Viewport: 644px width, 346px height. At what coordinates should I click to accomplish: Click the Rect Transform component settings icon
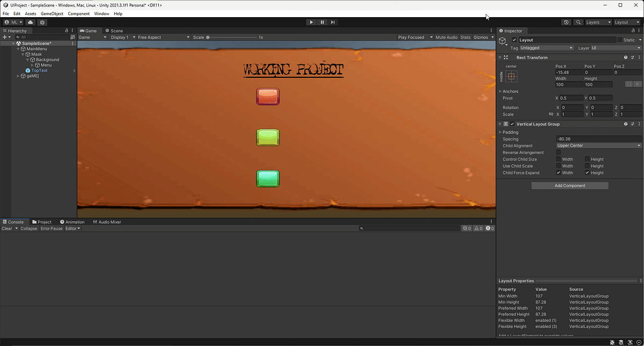pos(639,57)
